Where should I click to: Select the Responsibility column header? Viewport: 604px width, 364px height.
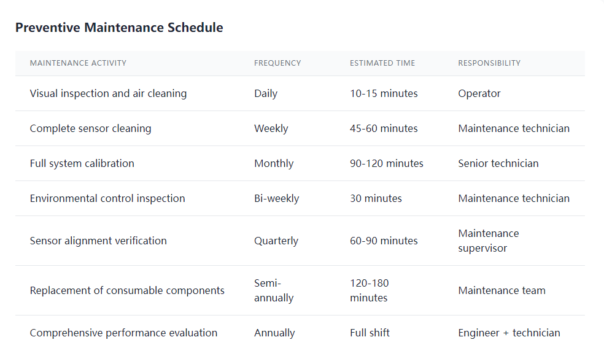click(x=489, y=63)
